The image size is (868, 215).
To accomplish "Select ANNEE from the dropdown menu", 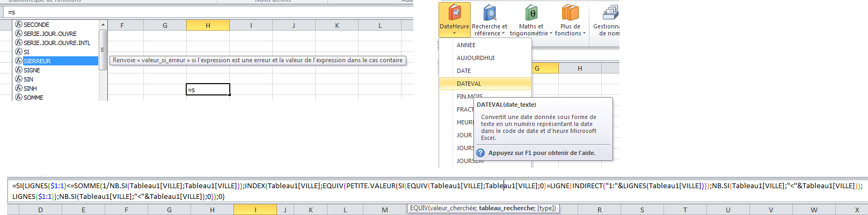I will 466,45.
